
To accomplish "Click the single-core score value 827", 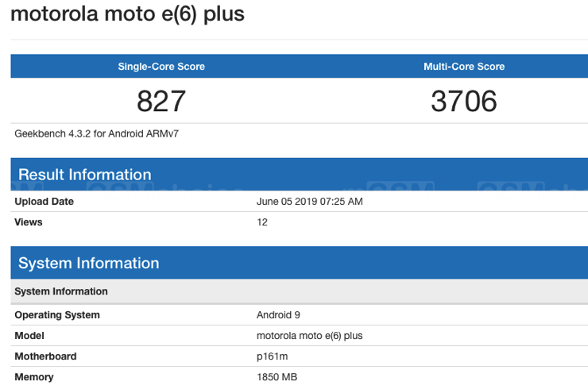I will pyautogui.click(x=161, y=102).
